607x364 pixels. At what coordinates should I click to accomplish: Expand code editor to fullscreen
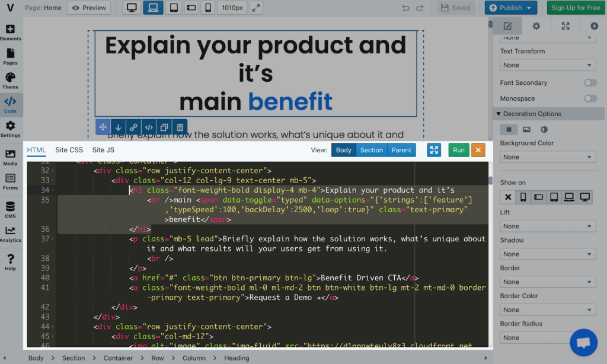point(434,150)
